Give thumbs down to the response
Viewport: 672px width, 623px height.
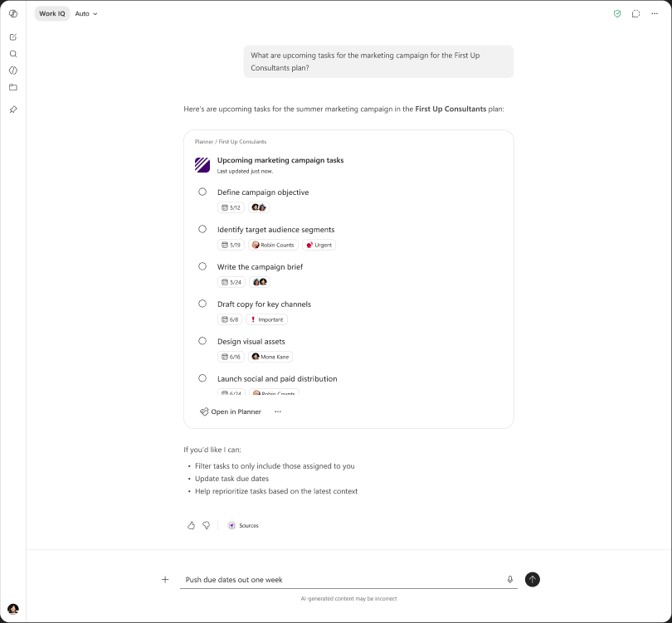[x=206, y=525]
